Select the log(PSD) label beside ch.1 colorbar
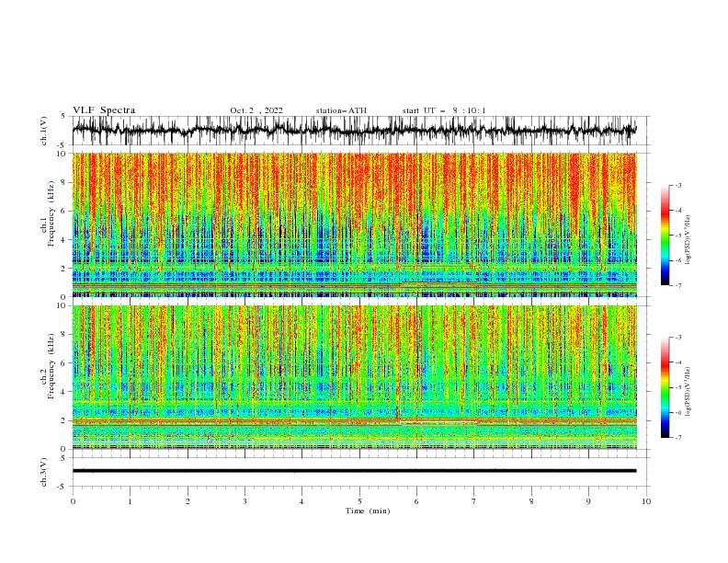This screenshot has height=563, width=728. point(688,240)
